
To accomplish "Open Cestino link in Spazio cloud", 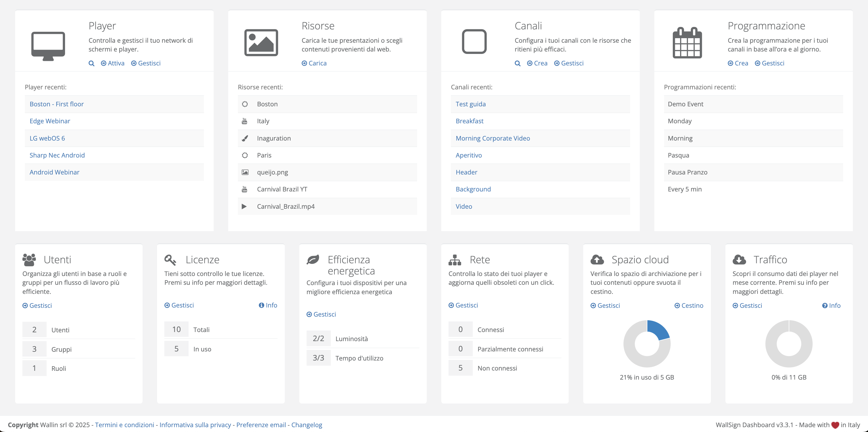I will [x=689, y=306].
